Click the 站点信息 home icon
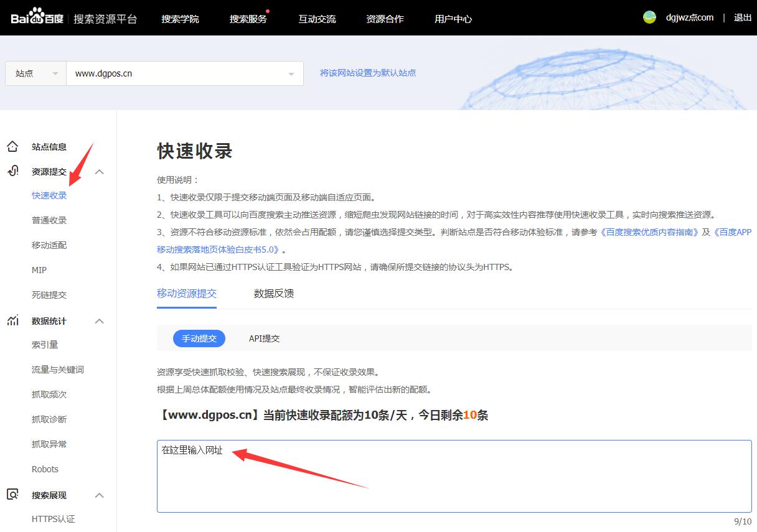The width and height of the screenshot is (757, 532). [x=12, y=147]
